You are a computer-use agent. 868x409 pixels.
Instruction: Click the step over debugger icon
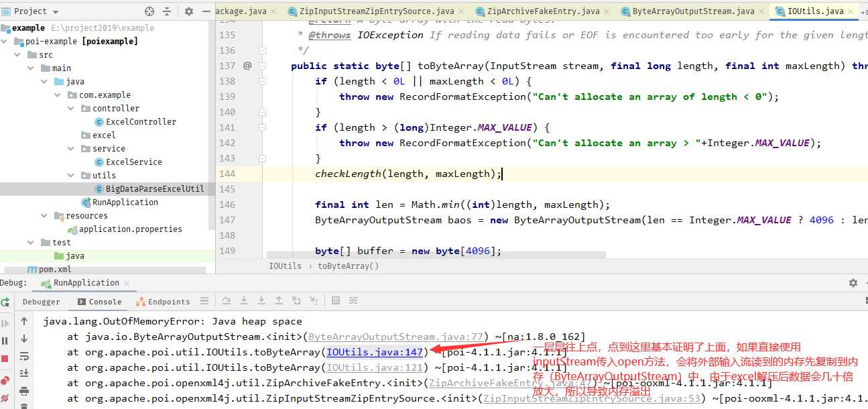coord(227,302)
